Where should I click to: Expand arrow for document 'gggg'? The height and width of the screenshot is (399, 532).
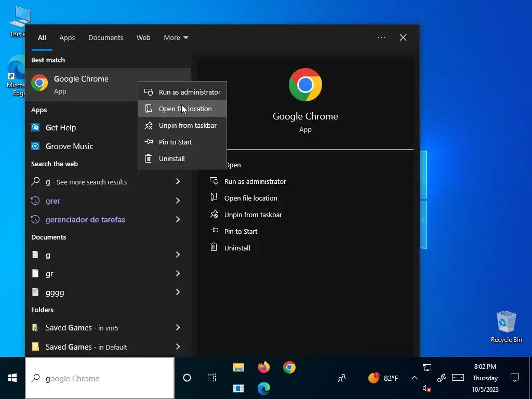pyautogui.click(x=178, y=292)
